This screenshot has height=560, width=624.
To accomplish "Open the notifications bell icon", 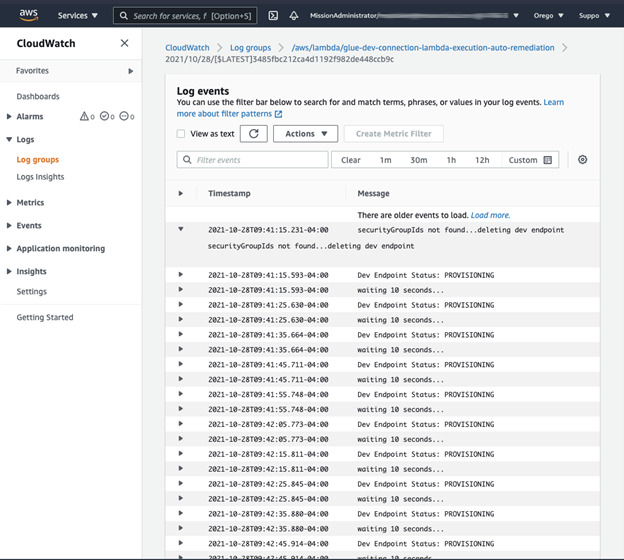I will click(x=294, y=16).
